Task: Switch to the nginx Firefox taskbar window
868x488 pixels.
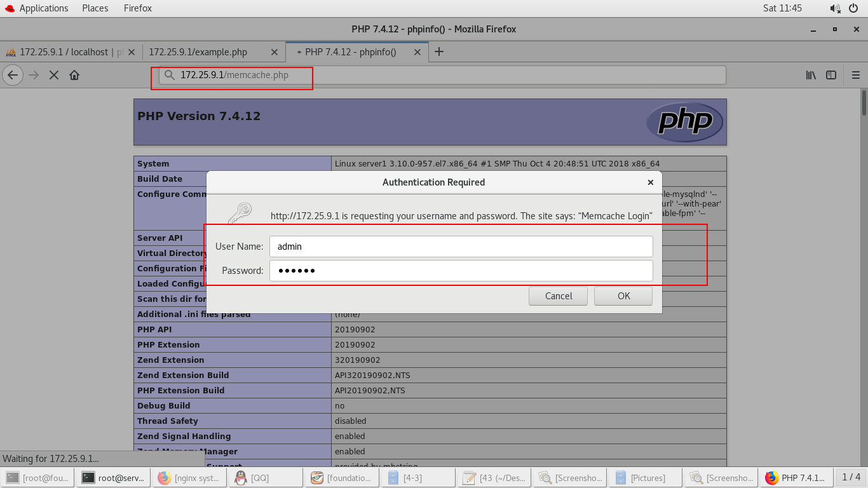Action: pos(190,478)
